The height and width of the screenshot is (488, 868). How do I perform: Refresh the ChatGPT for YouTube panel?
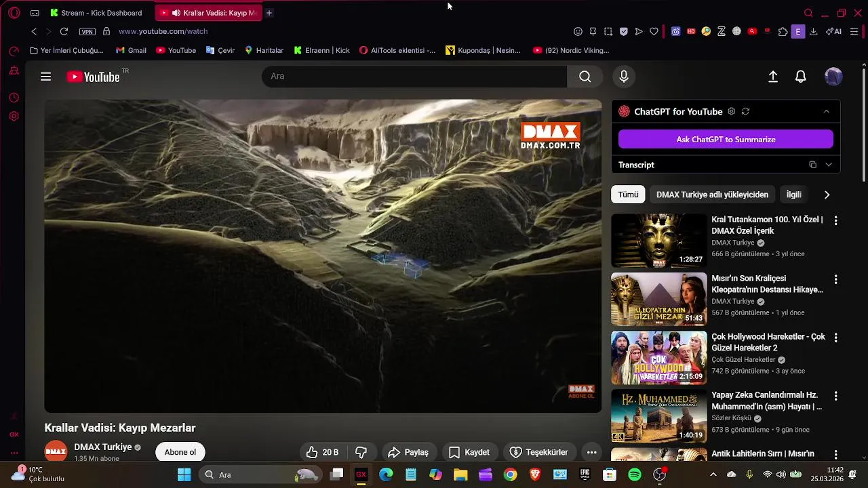[746, 111]
